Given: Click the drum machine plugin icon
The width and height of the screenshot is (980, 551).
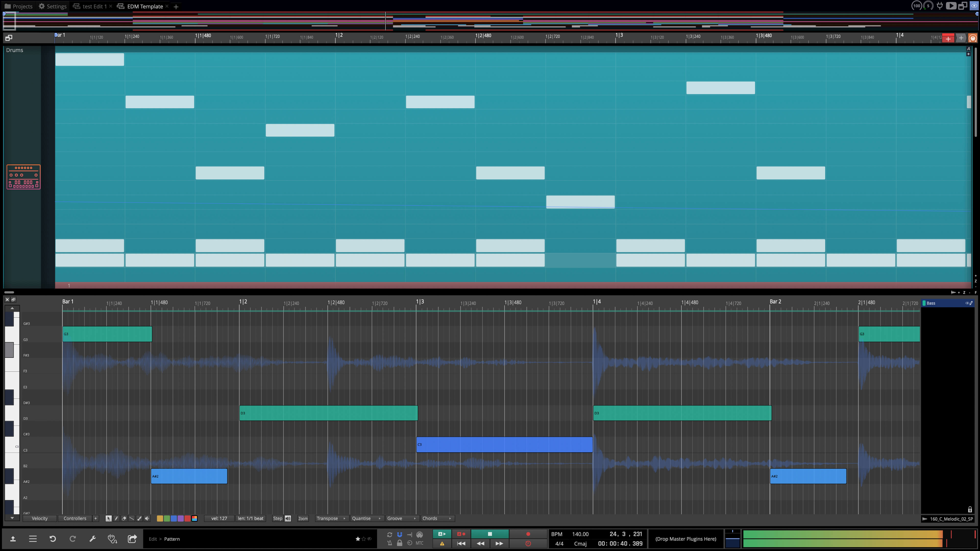Looking at the screenshot, I should 24,177.
